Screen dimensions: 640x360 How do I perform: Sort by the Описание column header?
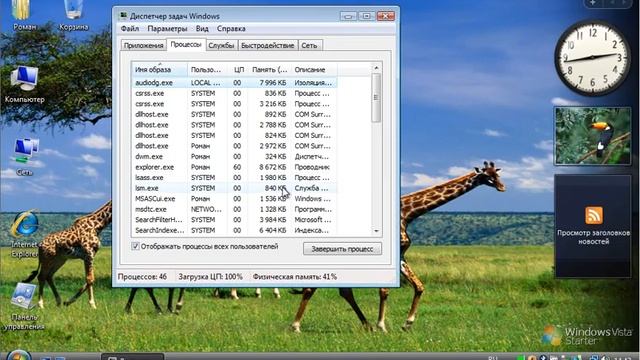(x=314, y=69)
